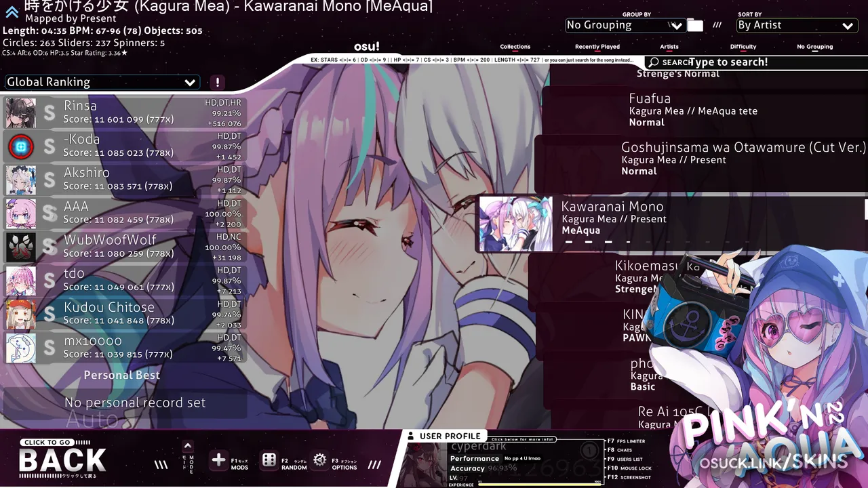Click the Back button
This screenshot has height=488, width=868.
point(62,459)
